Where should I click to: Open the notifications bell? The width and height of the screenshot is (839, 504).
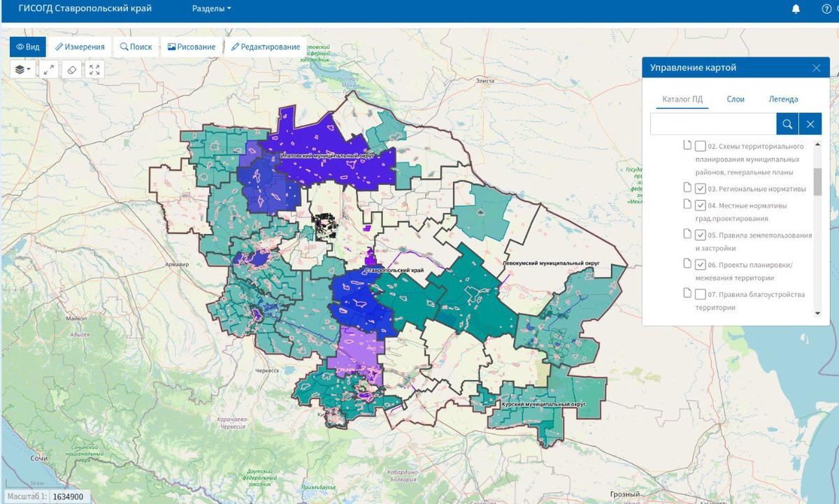click(796, 9)
